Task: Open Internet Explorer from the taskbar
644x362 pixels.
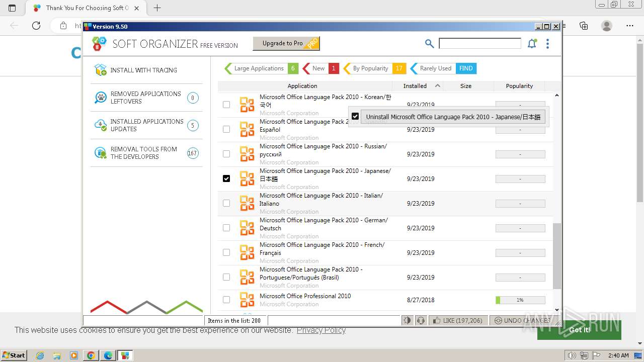Action: coord(40,355)
